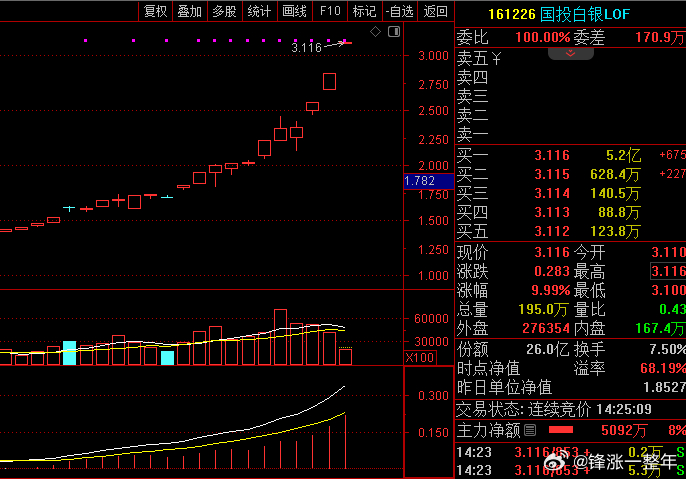Click the 买三 price 3.114
The image size is (686, 479).
pos(552,193)
